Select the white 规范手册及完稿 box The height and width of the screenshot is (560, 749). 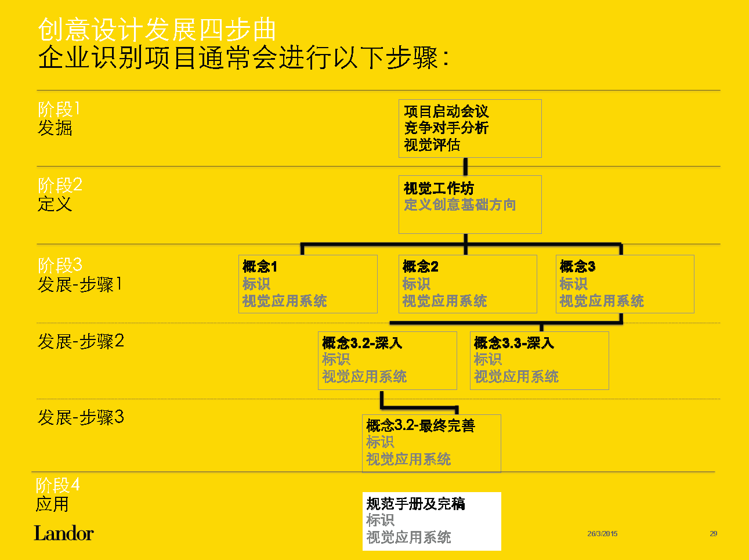point(431,521)
